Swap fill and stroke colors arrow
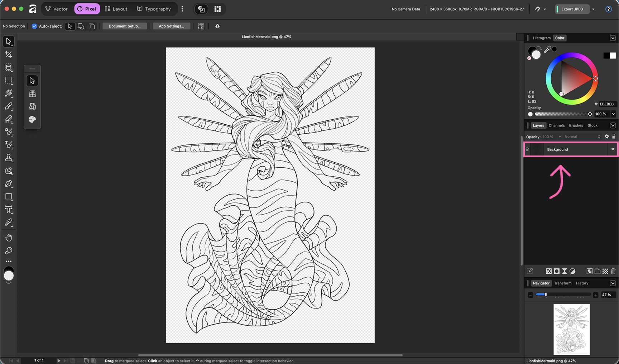The image size is (619, 364). pyautogui.click(x=539, y=48)
